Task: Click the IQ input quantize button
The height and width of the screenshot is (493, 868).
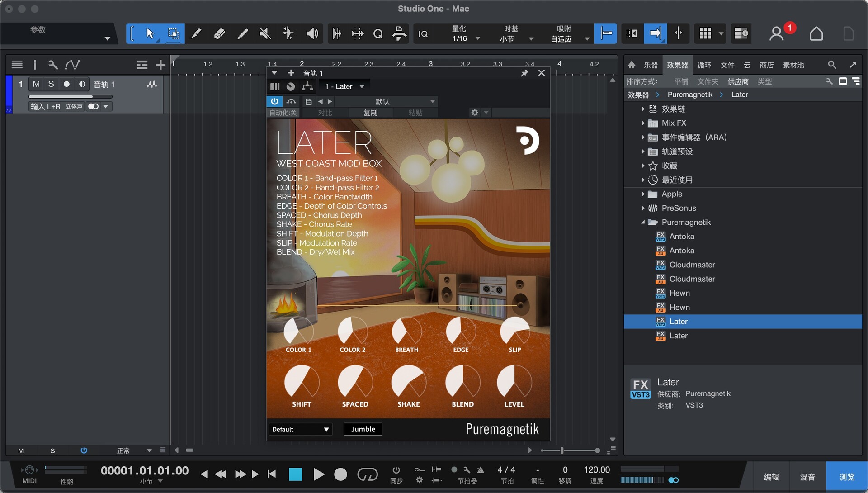Action: (423, 34)
